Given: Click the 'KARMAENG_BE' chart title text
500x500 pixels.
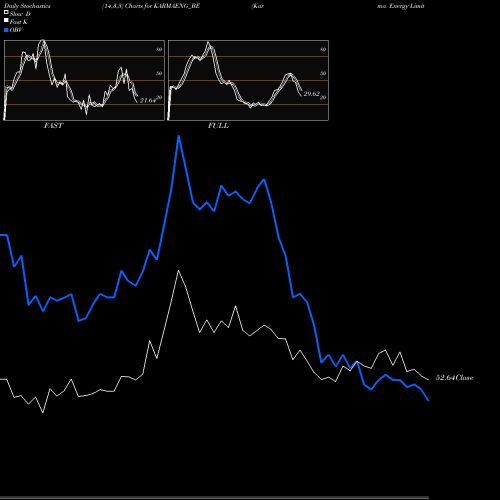Looking at the screenshot, I should pos(177,6).
